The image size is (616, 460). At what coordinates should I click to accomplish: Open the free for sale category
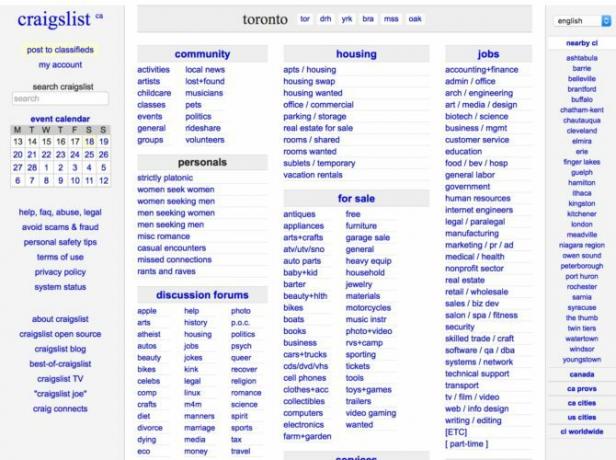(x=353, y=214)
